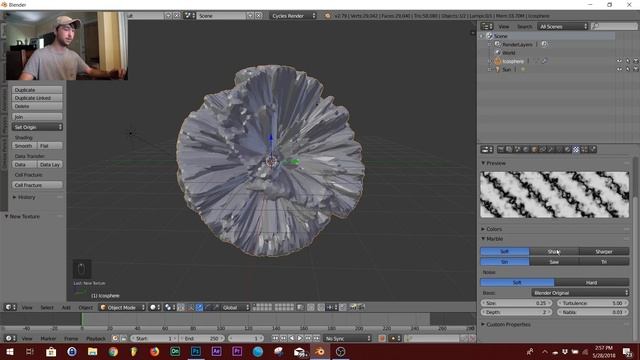Open the timeline Playback menu
The width and height of the screenshot is (640, 360).
pyautogui.click(x=96, y=338)
